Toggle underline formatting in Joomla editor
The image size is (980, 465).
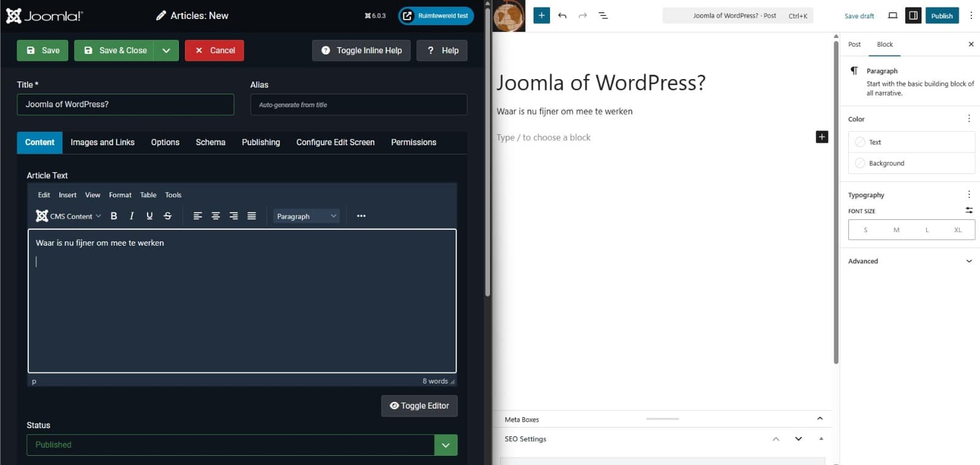point(149,216)
